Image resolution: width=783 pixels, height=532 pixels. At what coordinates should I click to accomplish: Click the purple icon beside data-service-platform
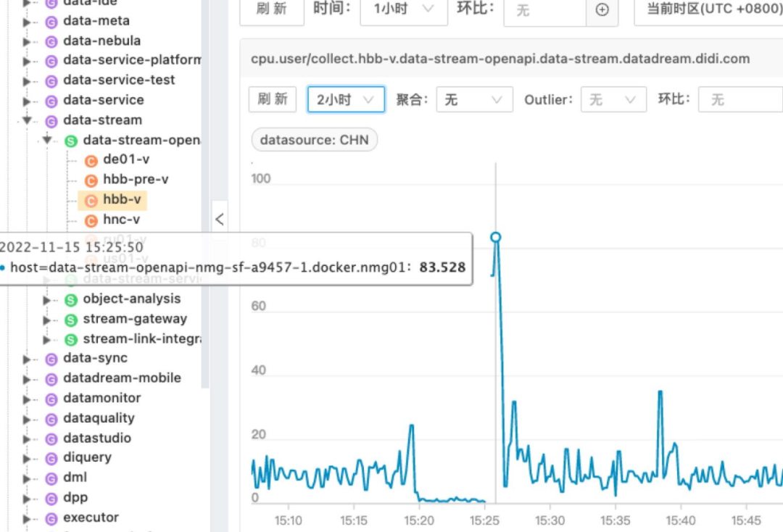click(51, 62)
